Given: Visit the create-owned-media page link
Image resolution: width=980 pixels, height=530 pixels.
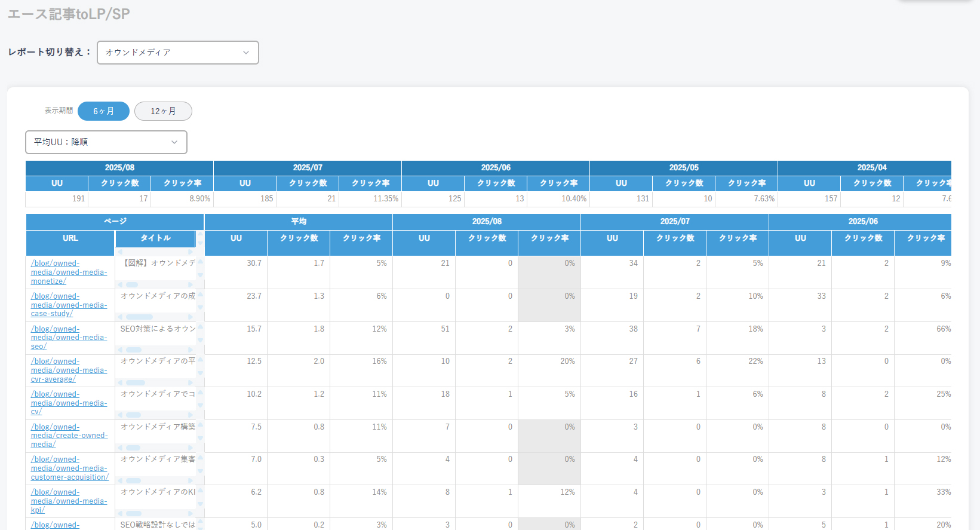Looking at the screenshot, I should pos(69,436).
